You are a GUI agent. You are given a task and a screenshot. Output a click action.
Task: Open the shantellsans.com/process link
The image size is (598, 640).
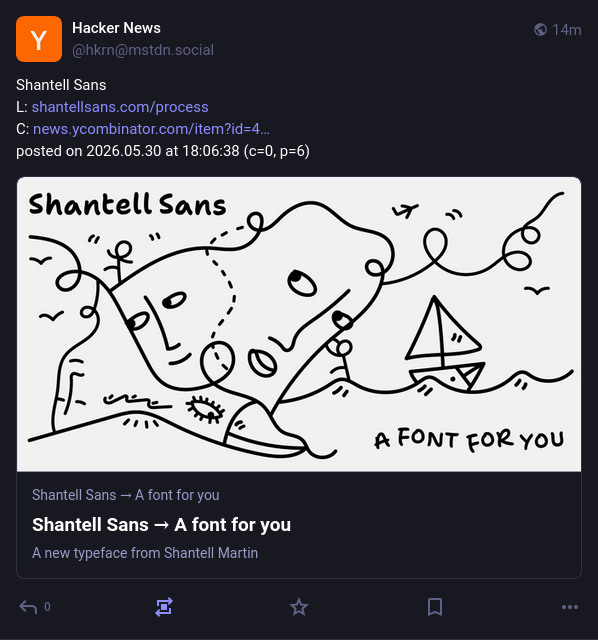pos(120,107)
